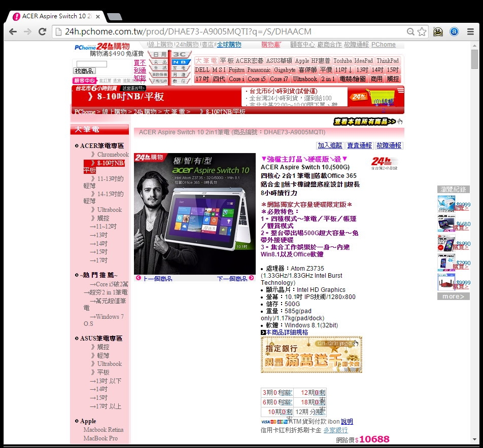
Task: Open the ASUS華碩 brand tag
Action: click(279, 61)
